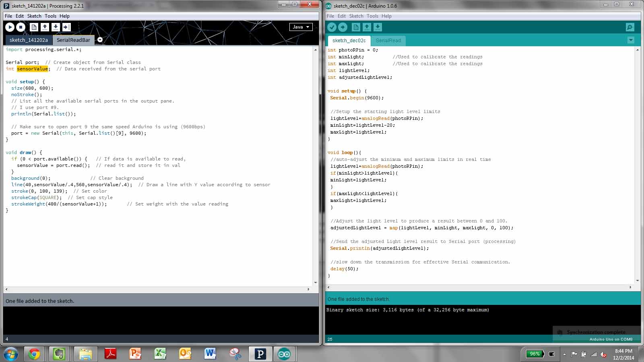Click highlighted sensorValue variable in Processing code
The height and width of the screenshot is (362, 644).
[32, 69]
